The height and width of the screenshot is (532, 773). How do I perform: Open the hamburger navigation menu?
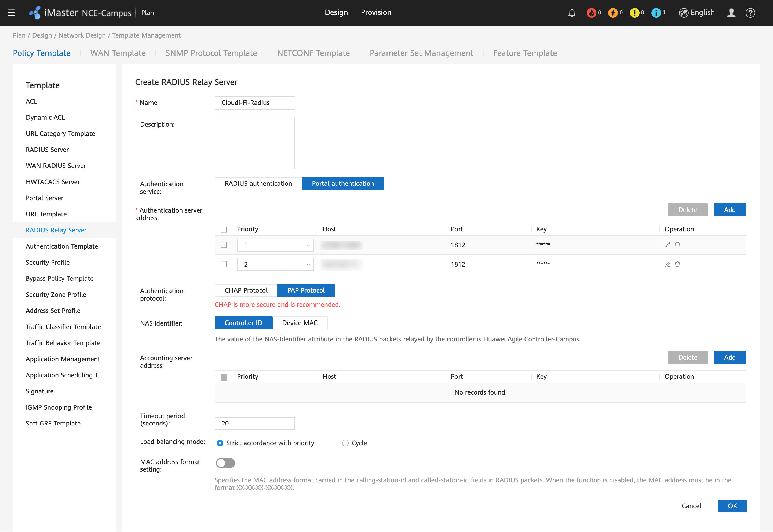click(x=11, y=12)
